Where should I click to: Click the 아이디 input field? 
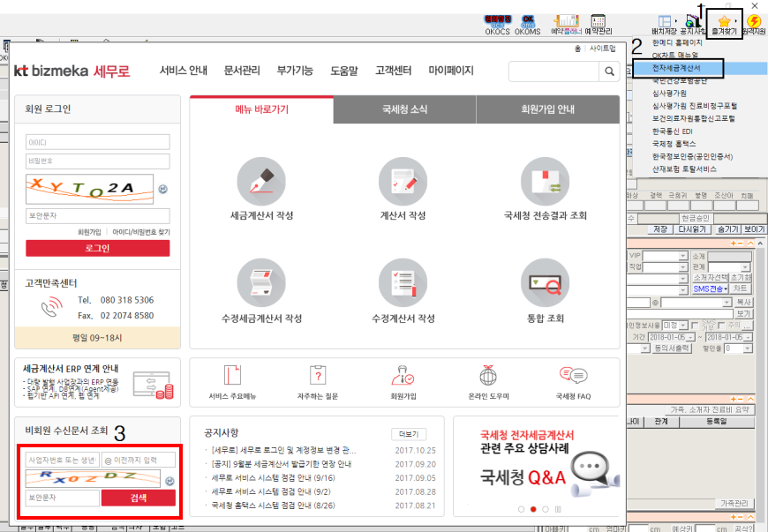[x=97, y=142]
